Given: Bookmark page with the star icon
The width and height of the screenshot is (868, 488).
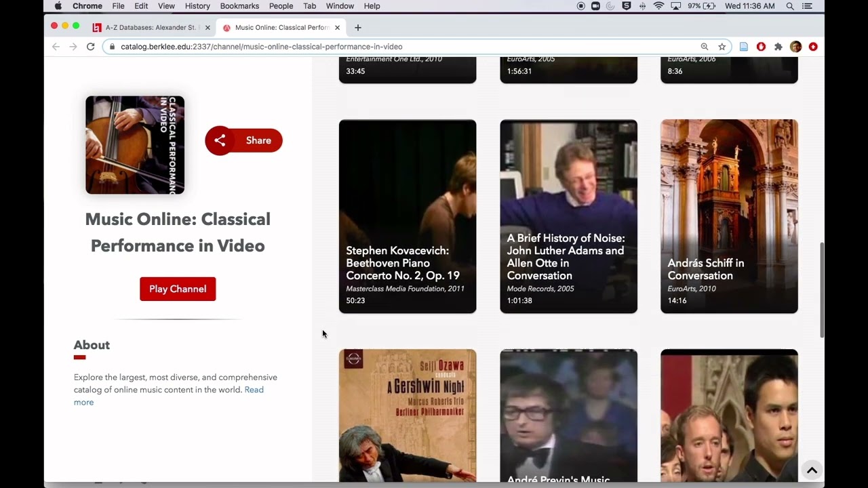Looking at the screenshot, I should 722,47.
